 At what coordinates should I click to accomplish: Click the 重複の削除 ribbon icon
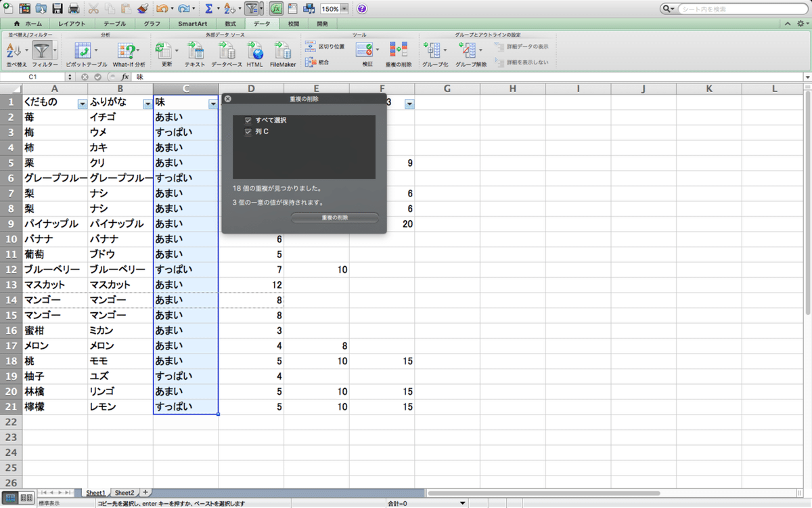399,50
